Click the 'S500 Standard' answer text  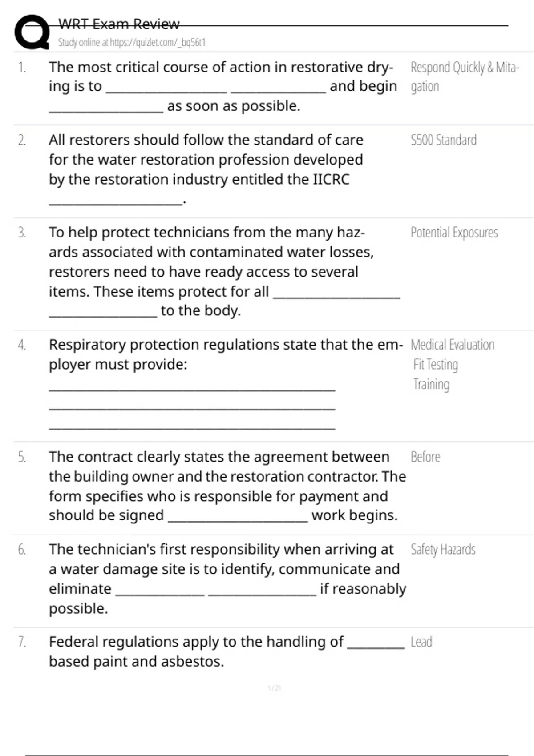pos(443,140)
